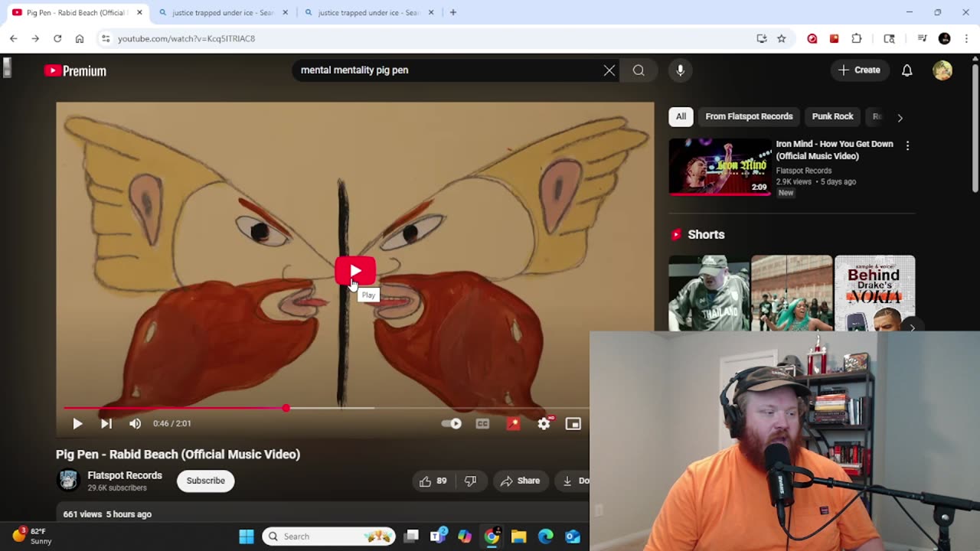
Task: Open Flatspot Records channel name
Action: click(125, 475)
